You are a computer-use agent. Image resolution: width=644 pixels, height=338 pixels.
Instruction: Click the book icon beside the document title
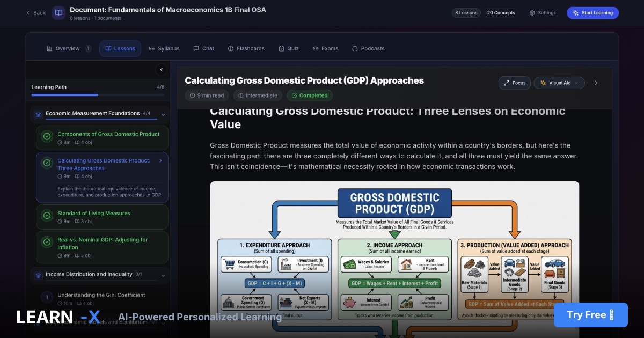pos(59,13)
